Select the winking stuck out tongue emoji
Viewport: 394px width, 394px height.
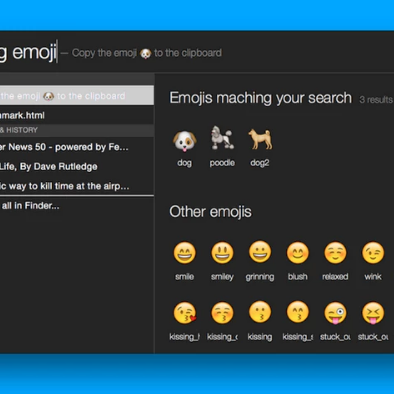(x=335, y=313)
